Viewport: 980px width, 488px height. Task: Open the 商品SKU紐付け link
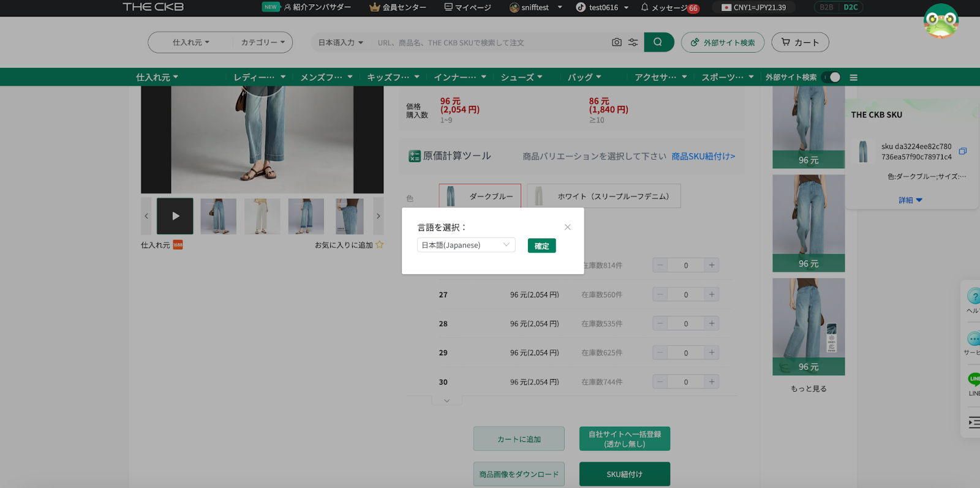[x=703, y=156]
